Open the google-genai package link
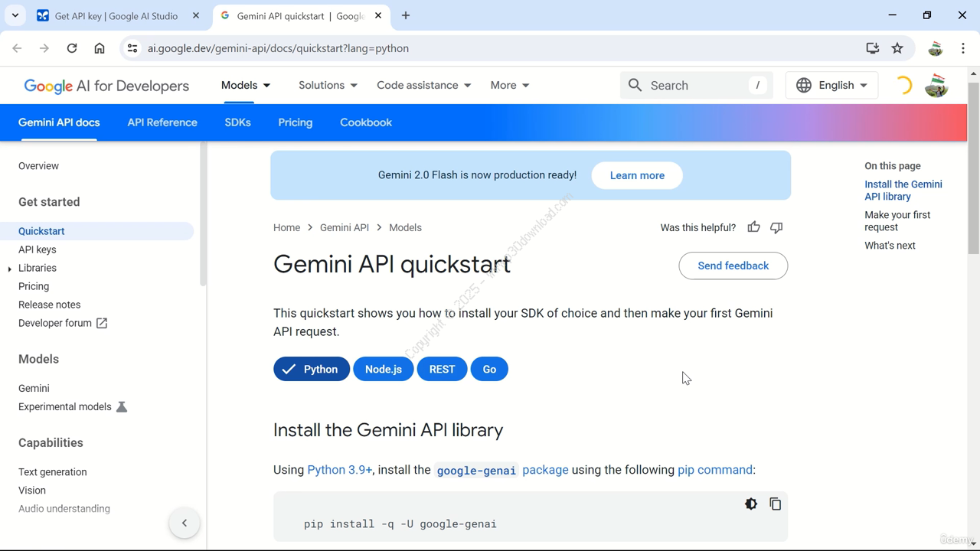The height and width of the screenshot is (551, 980). (x=502, y=470)
